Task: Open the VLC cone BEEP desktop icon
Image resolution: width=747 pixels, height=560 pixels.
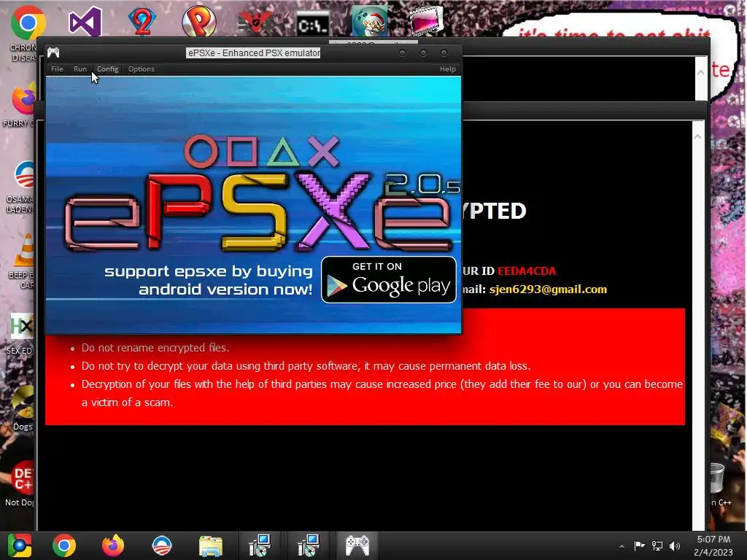Action: click(24, 250)
